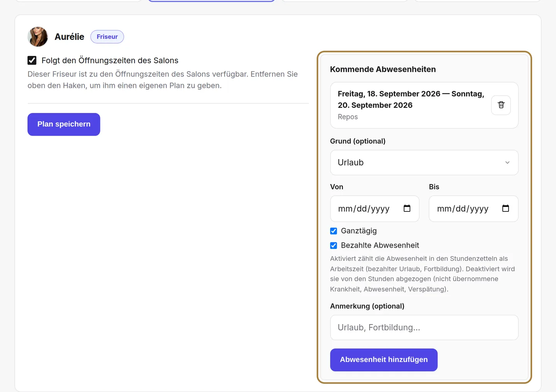Viewport: 556px width, 392px height.
Task: Click the Anmerkung (optional) label
Action: [x=367, y=306]
